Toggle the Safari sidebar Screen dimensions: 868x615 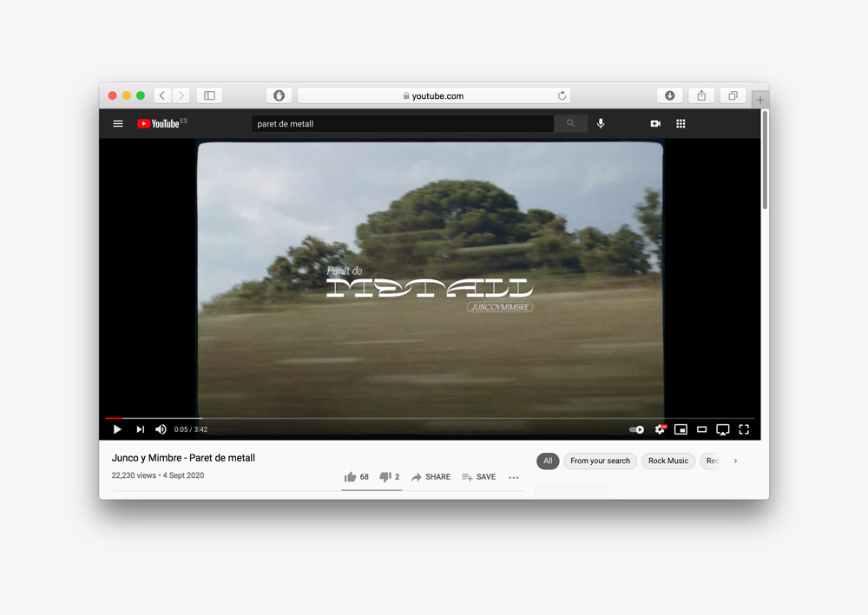point(210,95)
